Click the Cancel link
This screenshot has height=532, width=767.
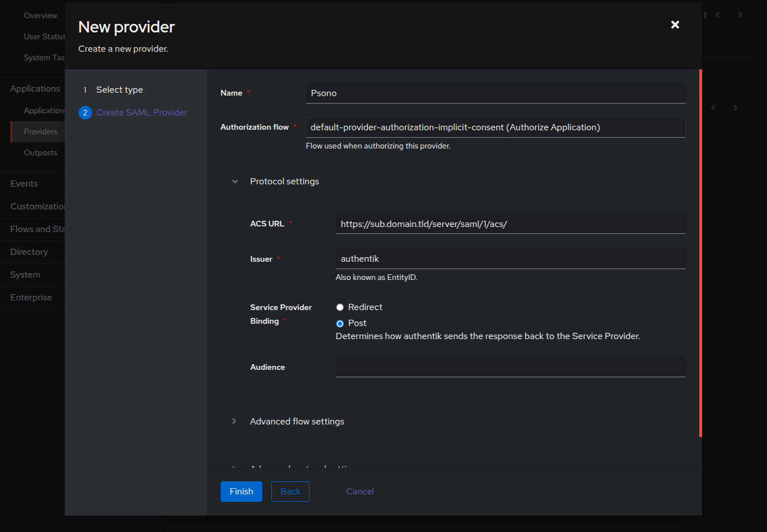[x=360, y=492]
